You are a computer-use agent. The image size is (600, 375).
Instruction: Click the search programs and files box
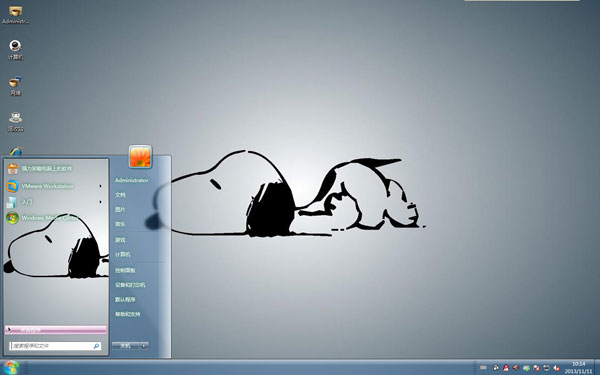pos(55,346)
